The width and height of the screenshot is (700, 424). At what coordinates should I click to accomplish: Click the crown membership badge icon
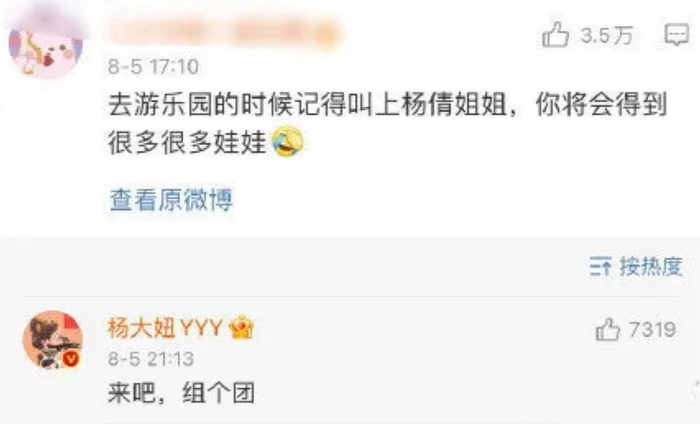point(242,328)
